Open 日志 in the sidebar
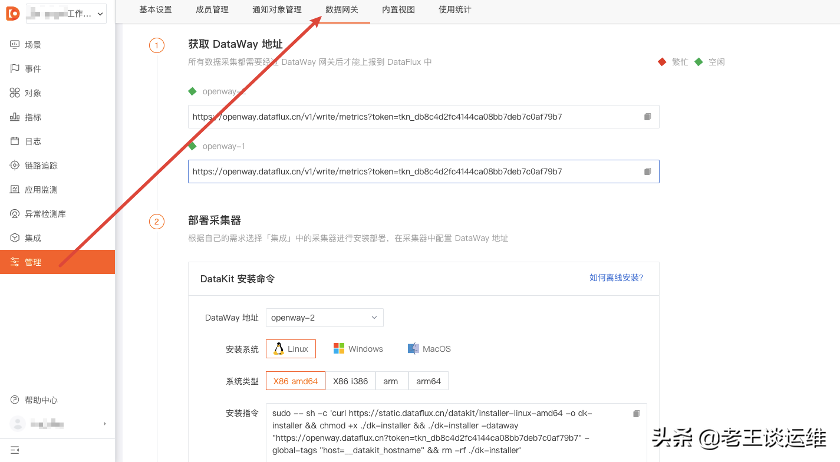 click(x=33, y=141)
